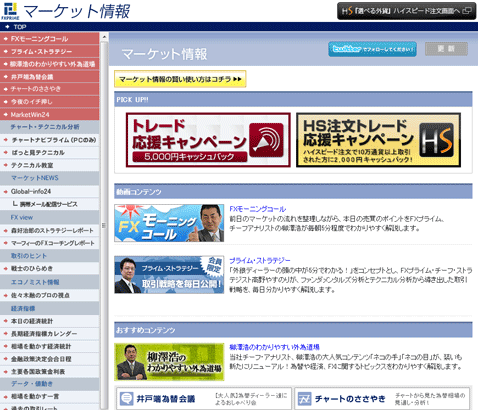
Task: Open マーケット情報の賢い使い方はコチラ banner
Action: pos(180,79)
